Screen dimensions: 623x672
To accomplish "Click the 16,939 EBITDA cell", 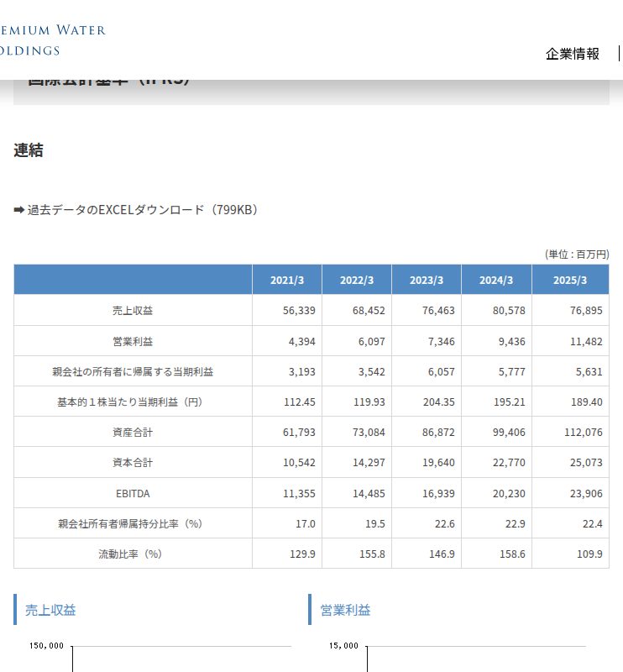I will click(427, 493).
